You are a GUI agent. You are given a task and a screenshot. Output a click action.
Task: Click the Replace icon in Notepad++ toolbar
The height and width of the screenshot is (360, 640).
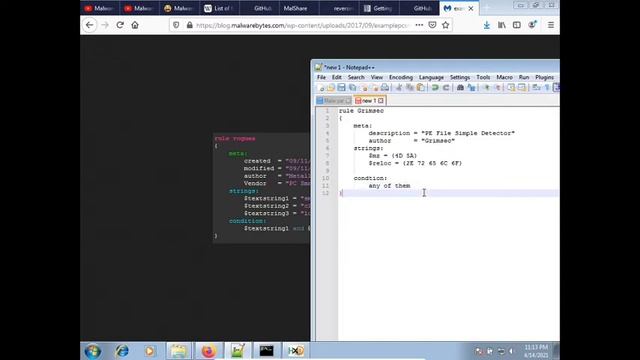(x=471, y=87)
